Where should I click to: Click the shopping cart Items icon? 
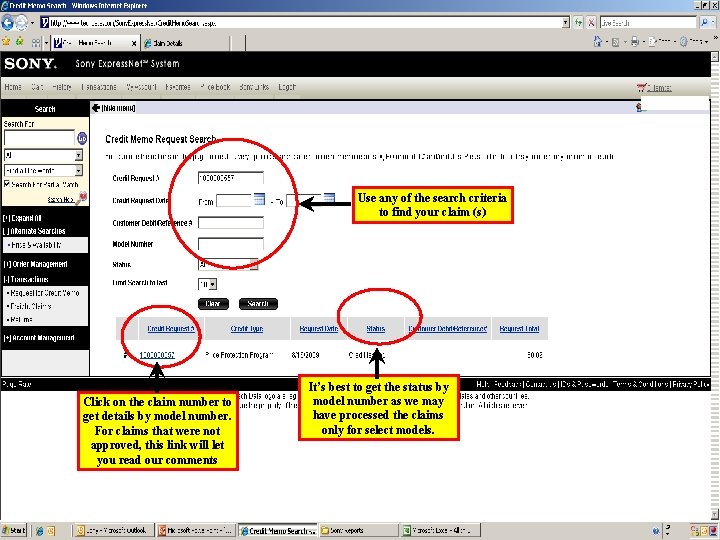click(x=641, y=87)
